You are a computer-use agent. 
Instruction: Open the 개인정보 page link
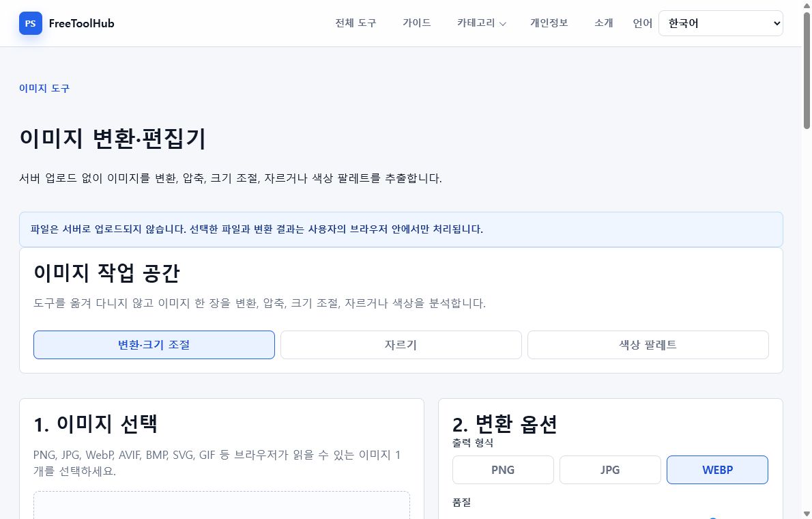[x=549, y=23]
